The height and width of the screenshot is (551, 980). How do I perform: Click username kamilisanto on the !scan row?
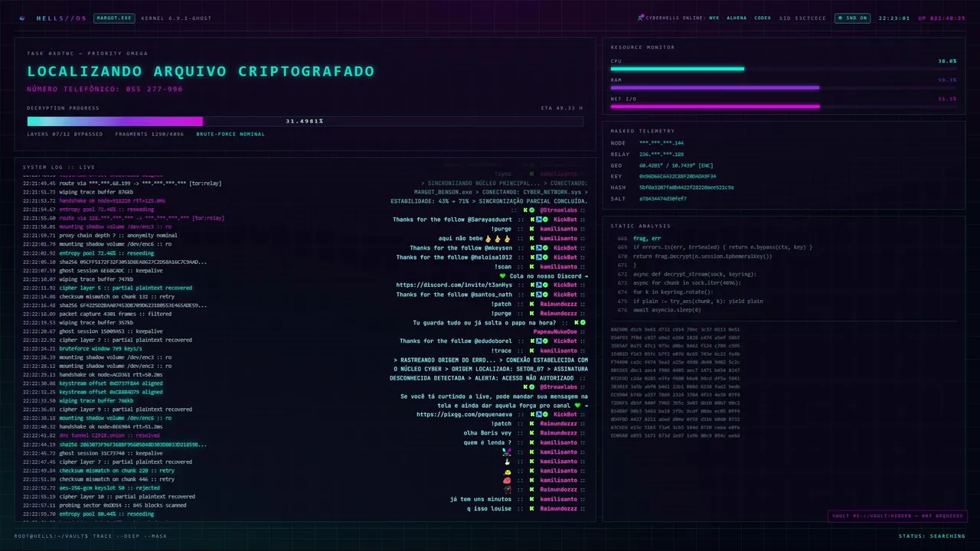tap(558, 266)
